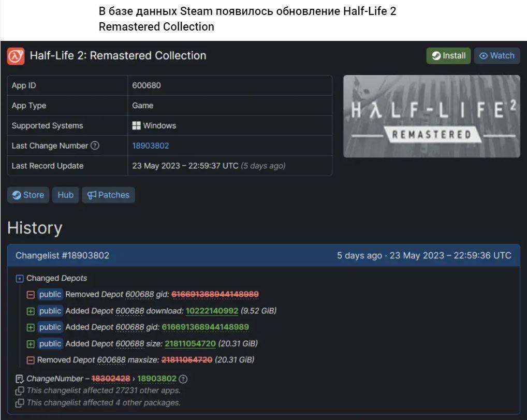
Task: Open Depot 600688 link in Added size row
Action: 130,344
